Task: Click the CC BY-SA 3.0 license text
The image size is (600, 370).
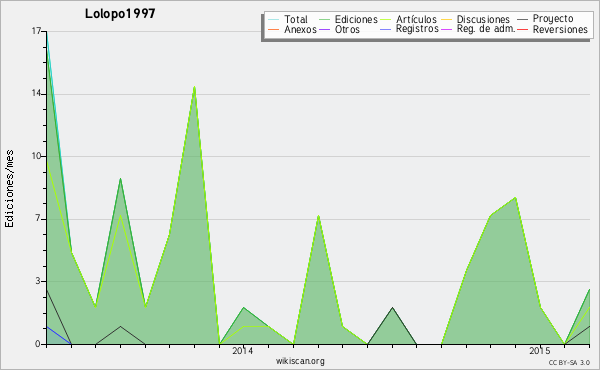Action: tap(569, 362)
